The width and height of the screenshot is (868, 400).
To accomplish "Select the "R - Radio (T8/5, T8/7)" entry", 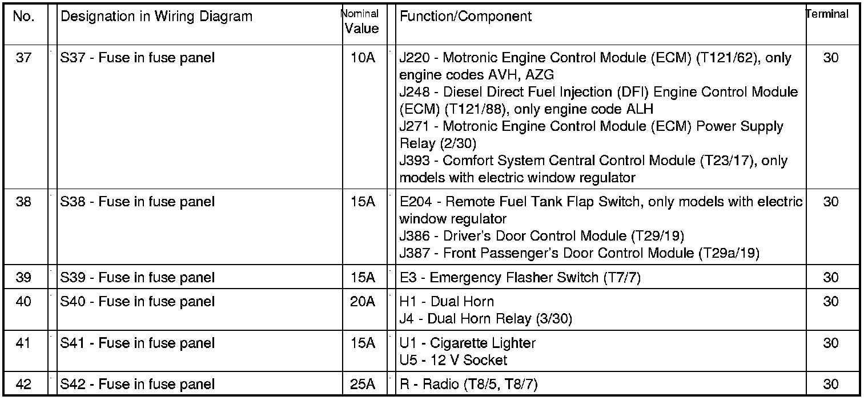I will point(468,385).
